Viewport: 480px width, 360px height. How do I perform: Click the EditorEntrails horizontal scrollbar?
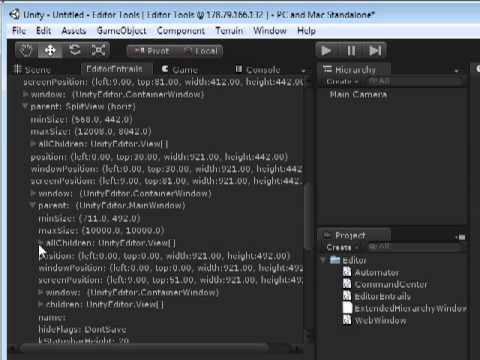coord(145,348)
